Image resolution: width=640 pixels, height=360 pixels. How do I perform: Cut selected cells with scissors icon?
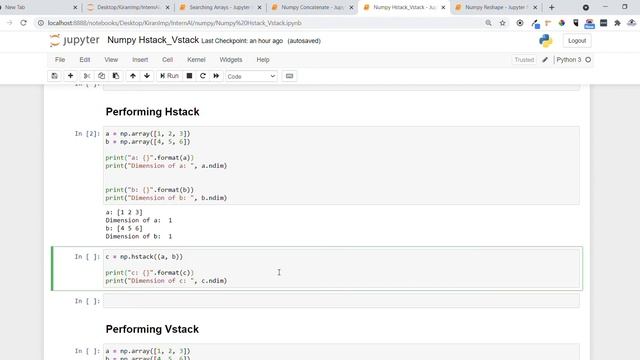click(87, 76)
